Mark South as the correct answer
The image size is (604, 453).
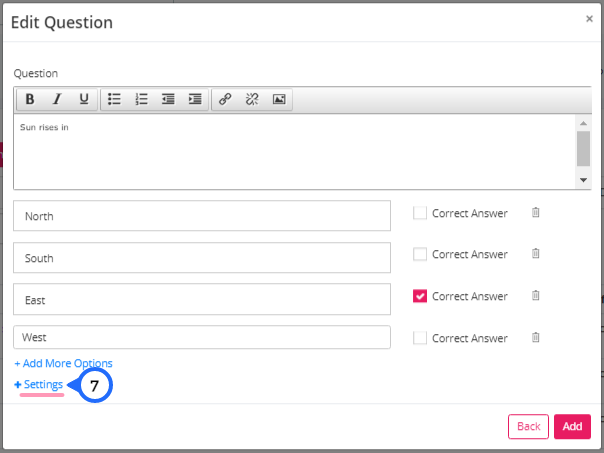tap(419, 254)
